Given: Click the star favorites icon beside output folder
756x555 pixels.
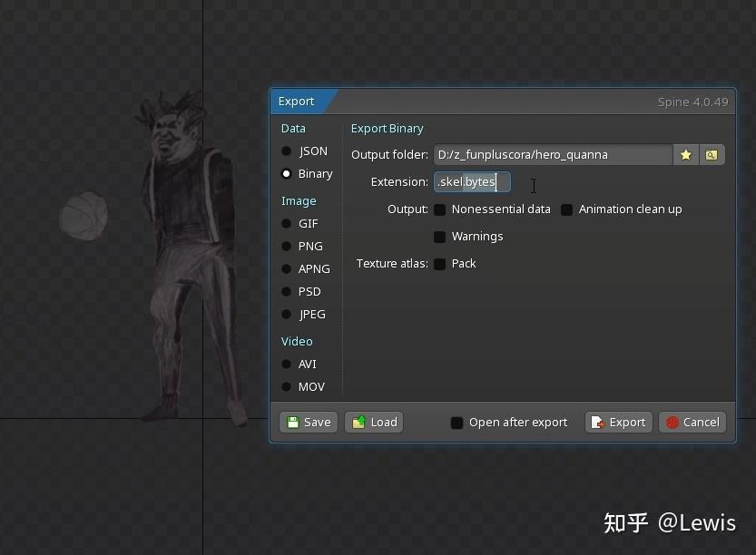Looking at the screenshot, I should point(685,155).
